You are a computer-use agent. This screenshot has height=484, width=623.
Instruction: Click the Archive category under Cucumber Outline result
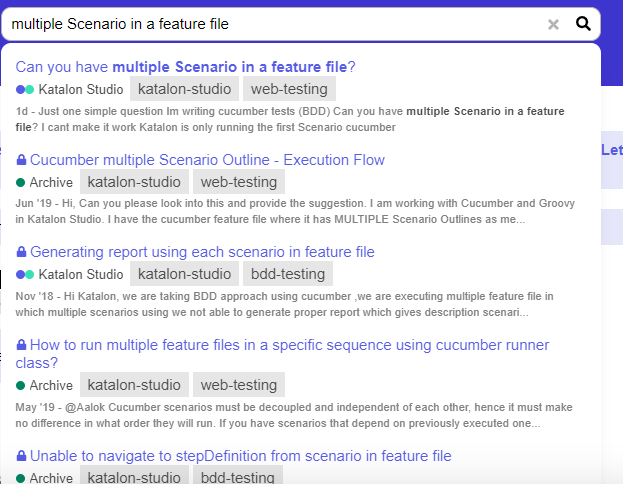tap(51, 182)
